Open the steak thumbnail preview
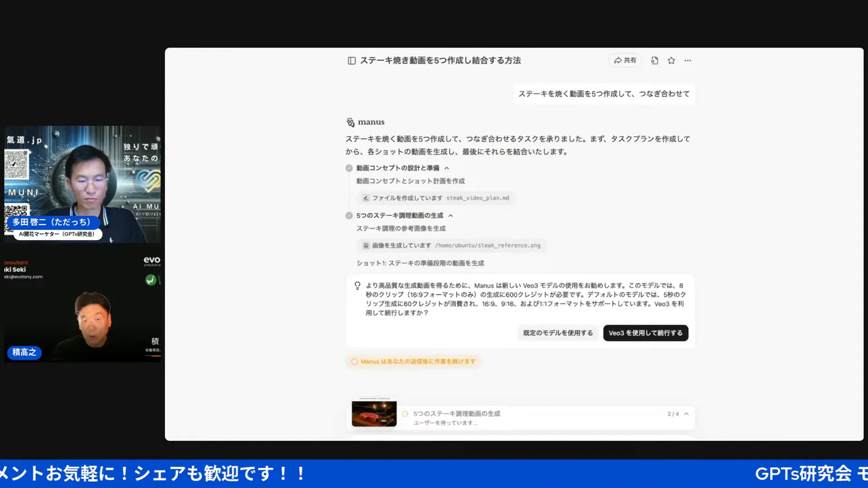The width and height of the screenshot is (868, 488). [374, 413]
